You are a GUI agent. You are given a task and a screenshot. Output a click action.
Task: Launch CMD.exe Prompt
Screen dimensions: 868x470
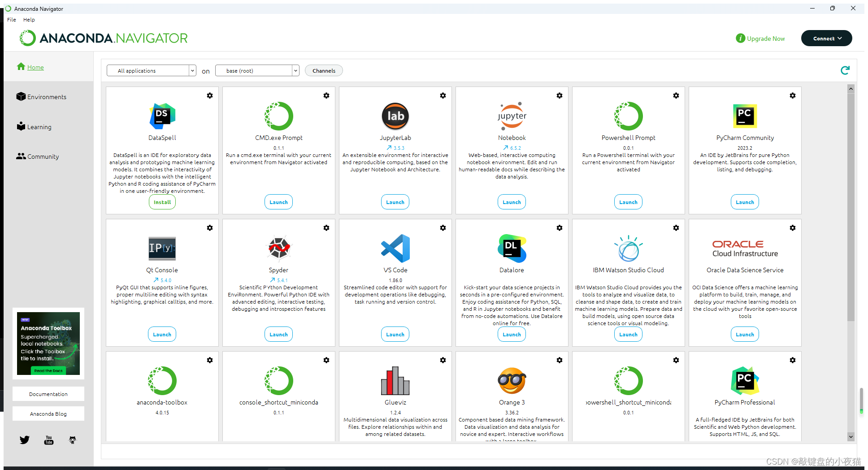point(279,202)
